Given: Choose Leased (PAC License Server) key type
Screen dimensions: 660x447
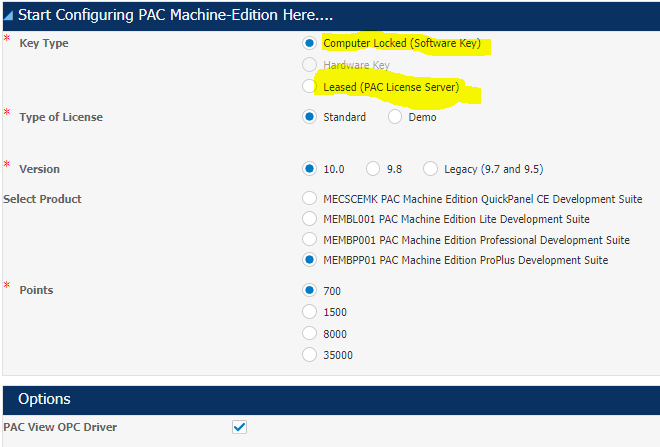Looking at the screenshot, I should point(309,86).
